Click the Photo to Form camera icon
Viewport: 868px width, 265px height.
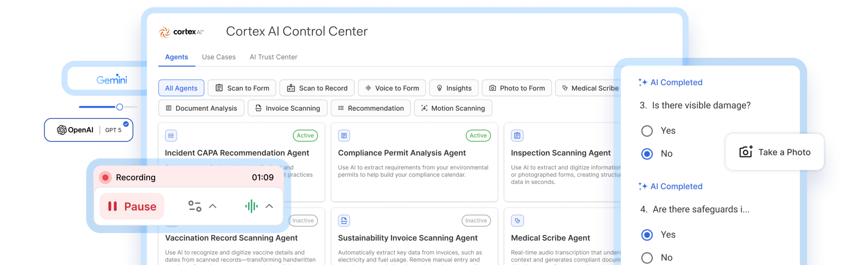(493, 88)
